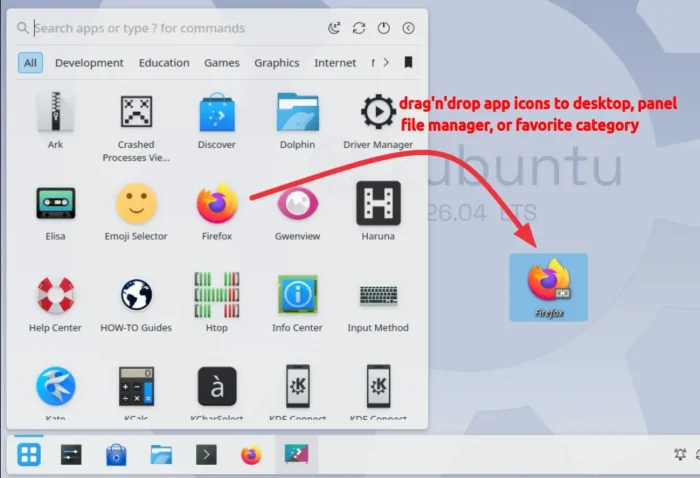Switch to the Games category
Image resolution: width=700 pixels, height=478 pixels.
pyautogui.click(x=222, y=62)
